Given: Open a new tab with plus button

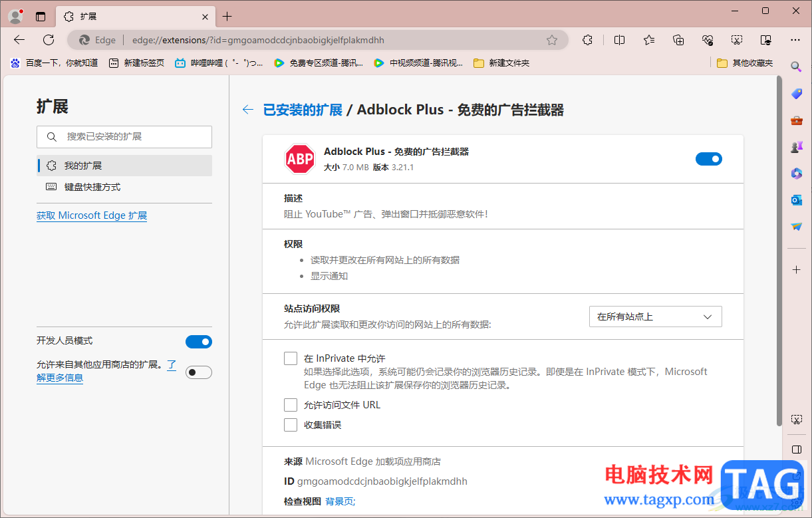Looking at the screenshot, I should 227,16.
